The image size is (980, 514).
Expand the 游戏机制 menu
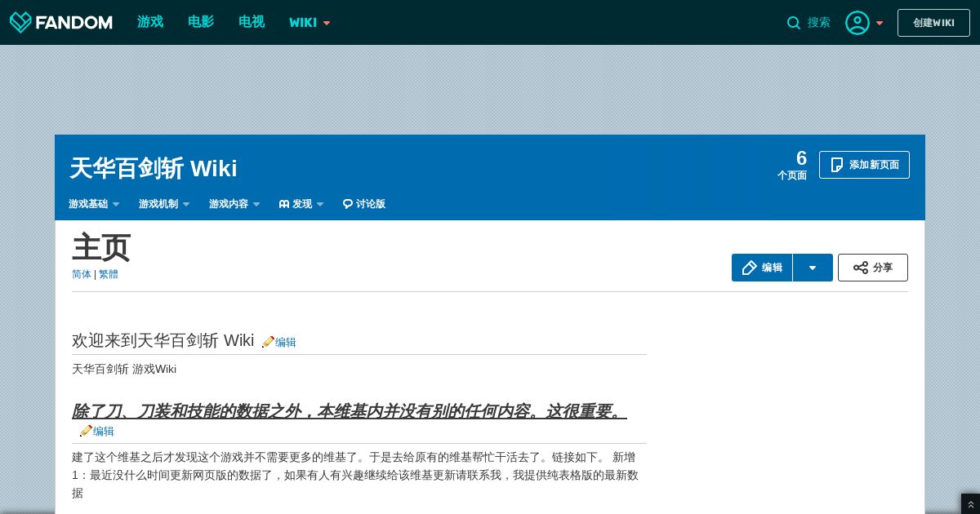click(x=164, y=204)
